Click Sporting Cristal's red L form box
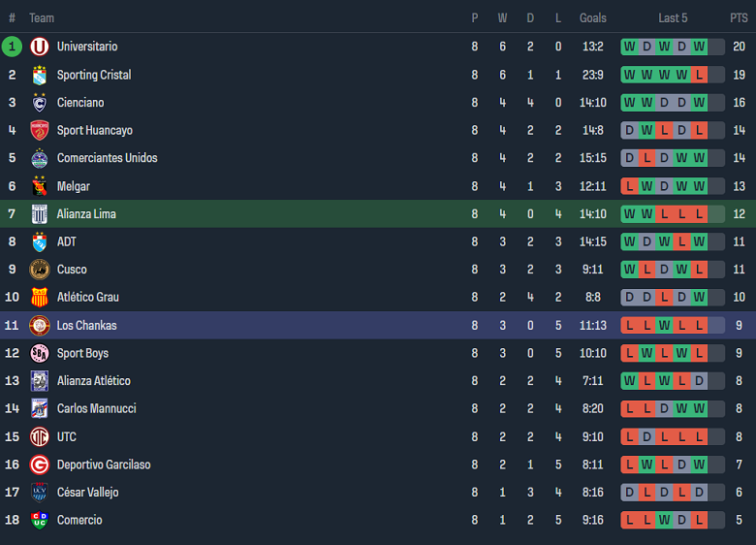The height and width of the screenshot is (545, 756). (699, 75)
